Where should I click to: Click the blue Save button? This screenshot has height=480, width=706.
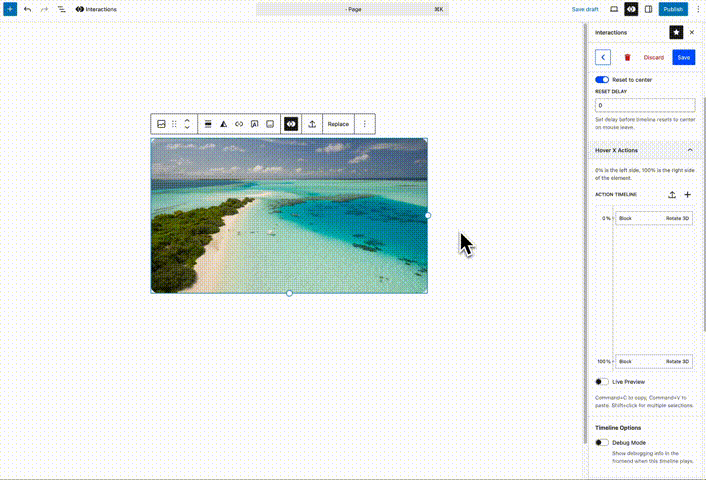click(x=683, y=58)
